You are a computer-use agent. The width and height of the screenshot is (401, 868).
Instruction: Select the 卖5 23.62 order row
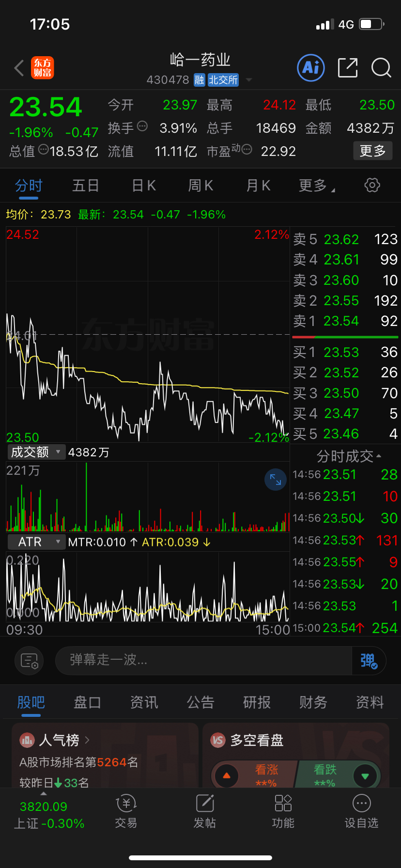pos(345,239)
